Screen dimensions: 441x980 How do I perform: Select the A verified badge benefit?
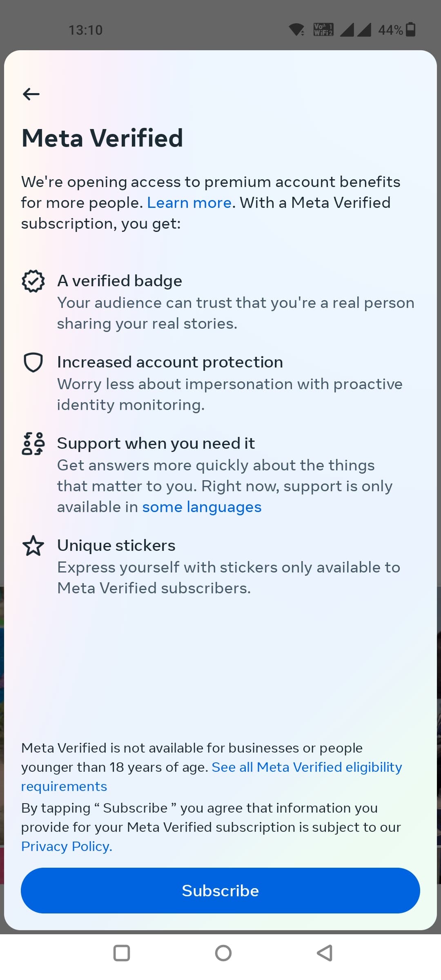(x=120, y=281)
